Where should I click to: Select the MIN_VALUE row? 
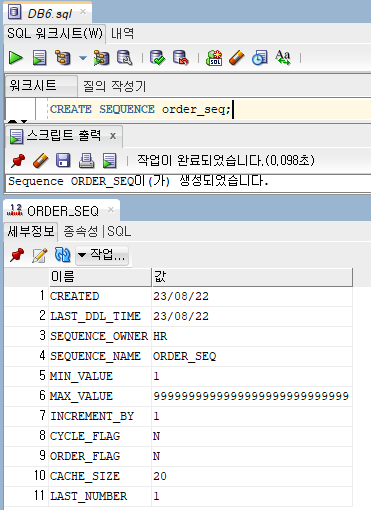click(179, 376)
